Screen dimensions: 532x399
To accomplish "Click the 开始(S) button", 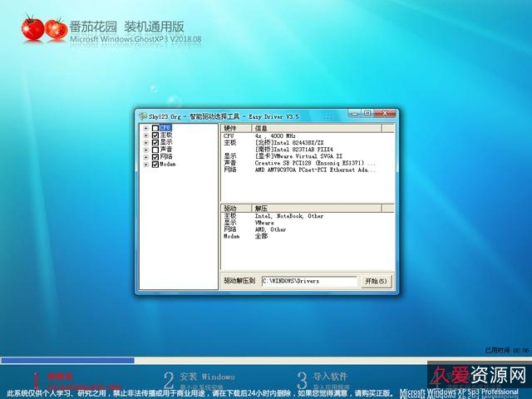I will (376, 281).
